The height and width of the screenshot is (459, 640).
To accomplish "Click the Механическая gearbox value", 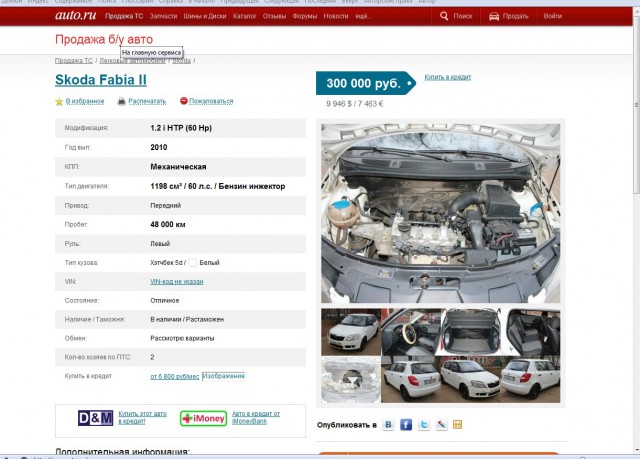I will coord(178,166).
